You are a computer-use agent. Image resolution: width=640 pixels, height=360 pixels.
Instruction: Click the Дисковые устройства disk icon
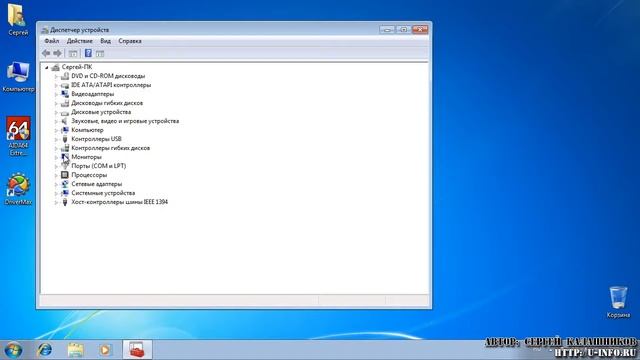click(64, 112)
